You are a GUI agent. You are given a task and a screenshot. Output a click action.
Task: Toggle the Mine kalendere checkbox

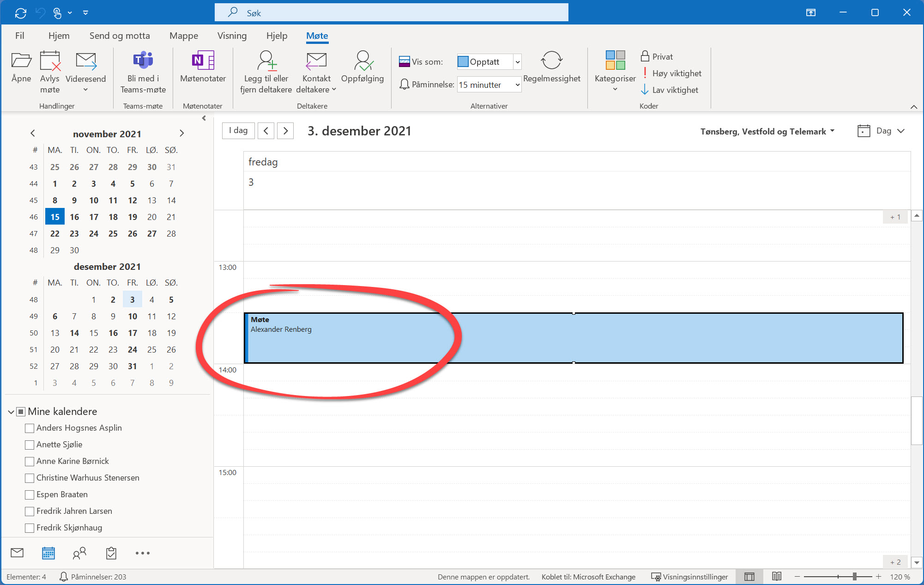[21, 411]
